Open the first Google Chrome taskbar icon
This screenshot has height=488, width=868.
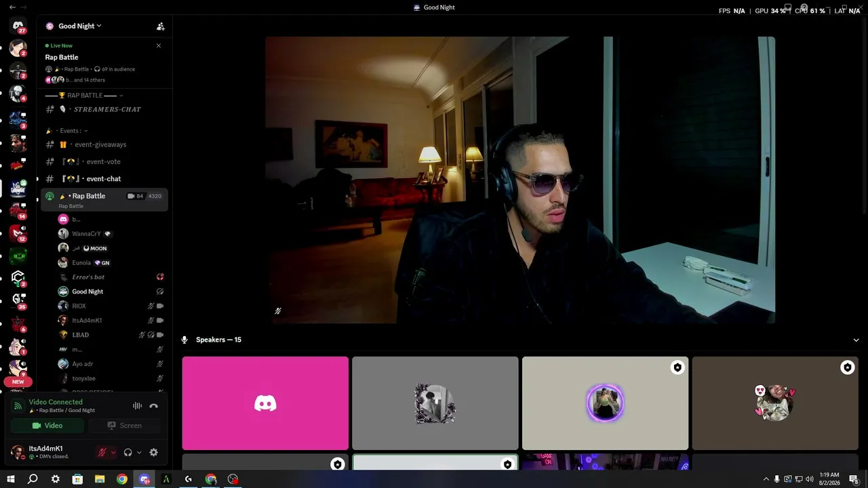[122, 479]
